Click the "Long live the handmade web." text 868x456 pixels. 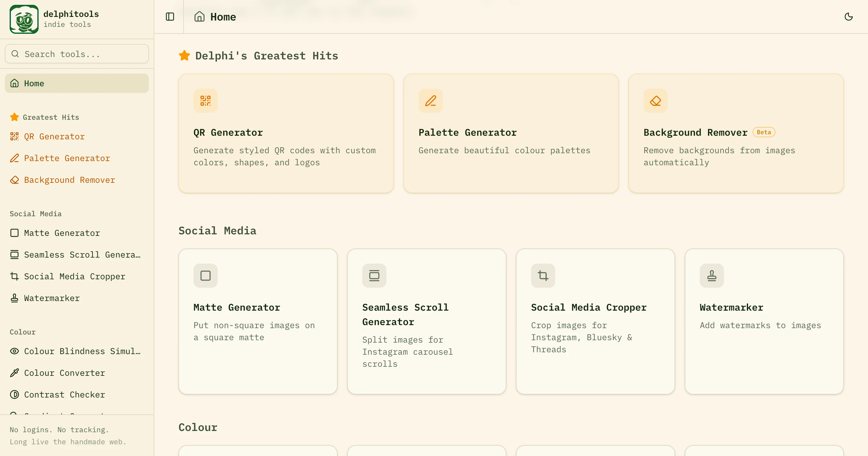pos(68,442)
